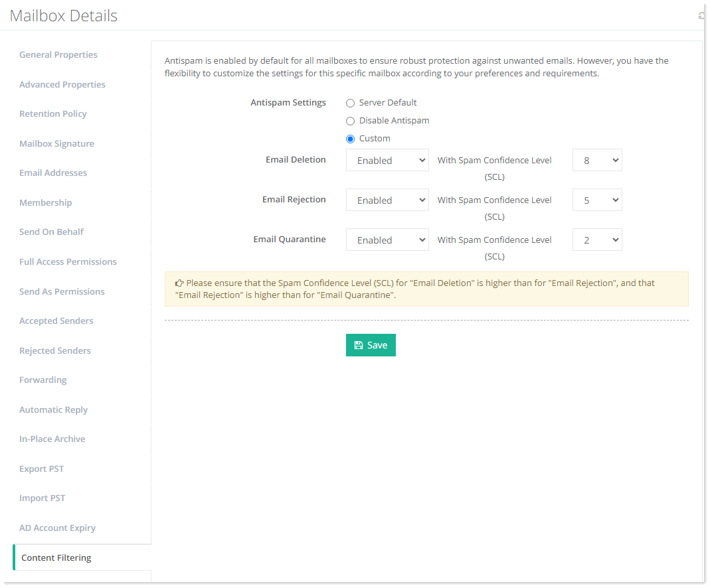This screenshot has height=588, width=710.
Task: Navigate to Export PST section
Action: pyautogui.click(x=42, y=469)
